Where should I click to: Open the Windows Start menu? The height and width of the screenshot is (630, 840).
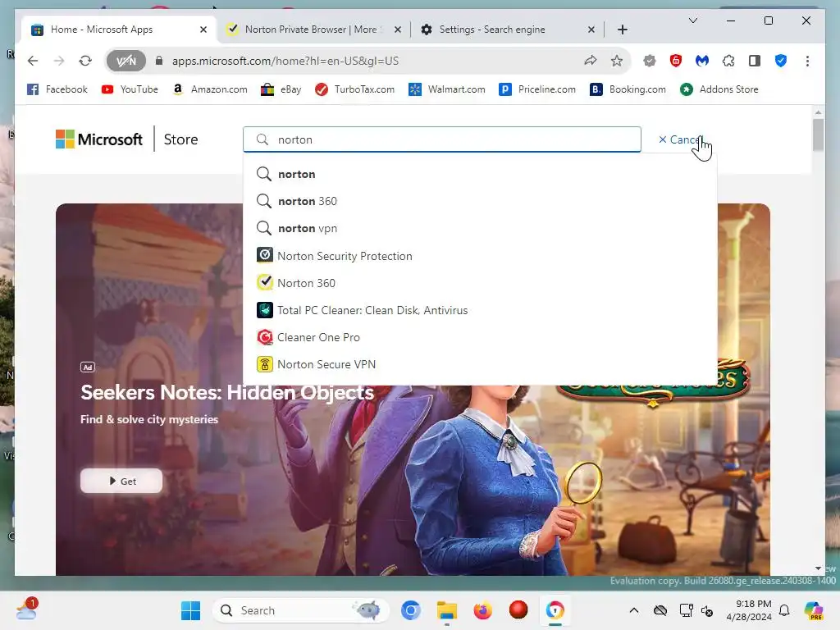[190, 610]
